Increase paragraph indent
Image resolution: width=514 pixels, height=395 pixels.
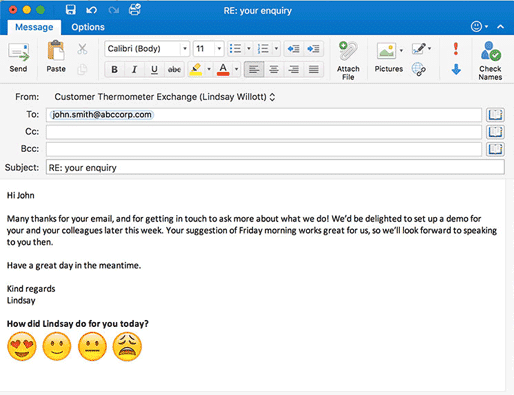coord(313,49)
